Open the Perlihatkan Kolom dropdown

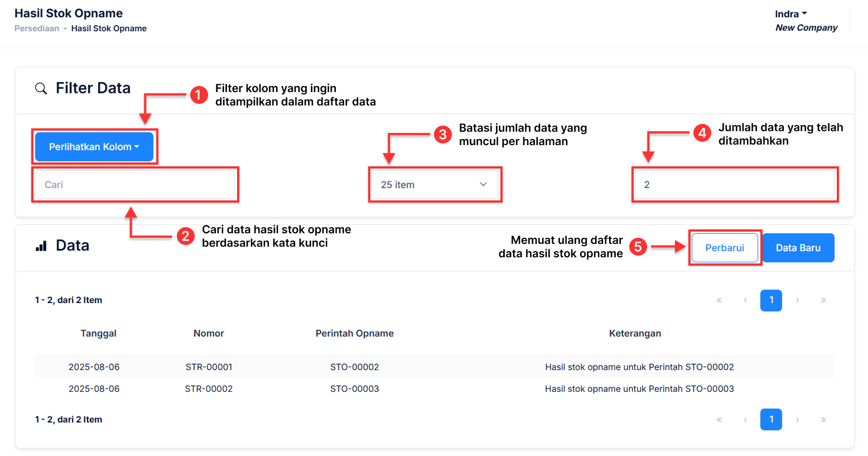coord(94,146)
